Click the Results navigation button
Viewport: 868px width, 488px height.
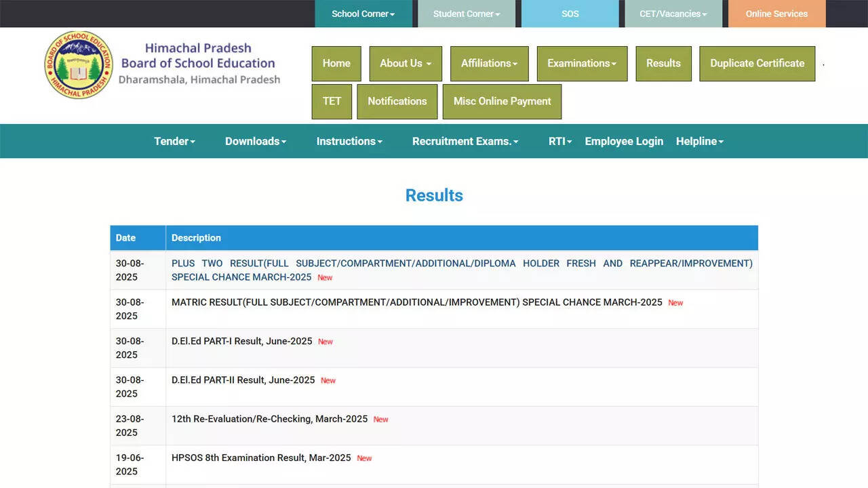663,64
